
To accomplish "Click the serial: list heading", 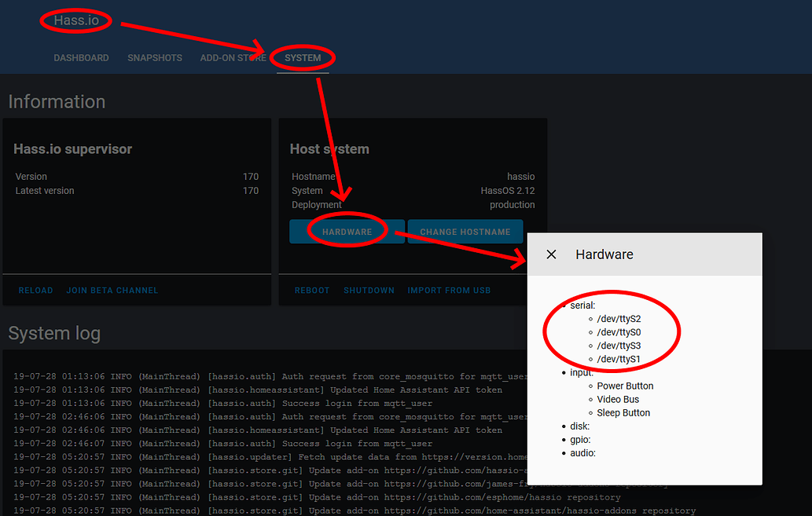I will [582, 306].
